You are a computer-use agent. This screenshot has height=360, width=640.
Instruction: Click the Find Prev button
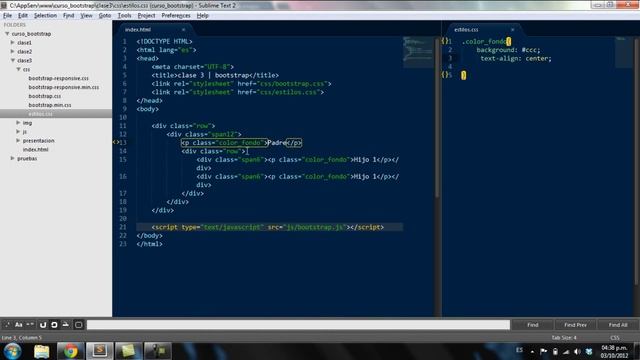[575, 325]
